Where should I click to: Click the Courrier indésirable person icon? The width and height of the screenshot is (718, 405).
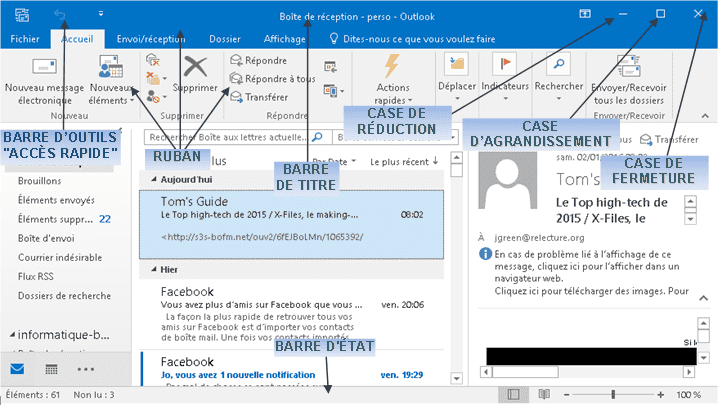[153, 97]
